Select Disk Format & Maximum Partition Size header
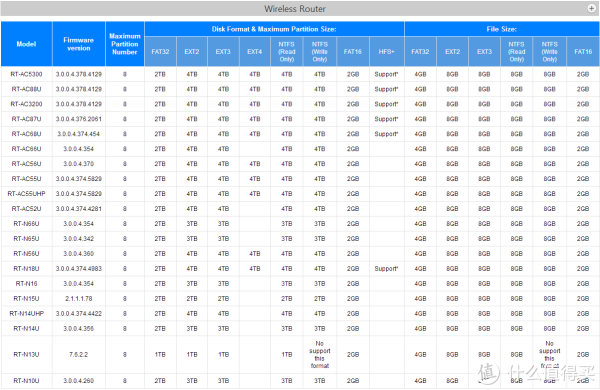The height and width of the screenshot is (390, 600). tap(274, 29)
